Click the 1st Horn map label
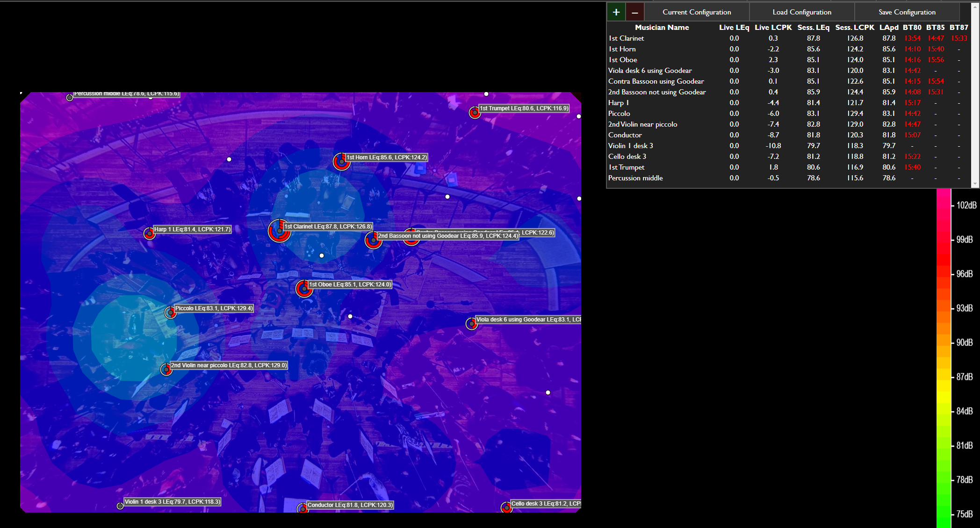 [x=387, y=157]
